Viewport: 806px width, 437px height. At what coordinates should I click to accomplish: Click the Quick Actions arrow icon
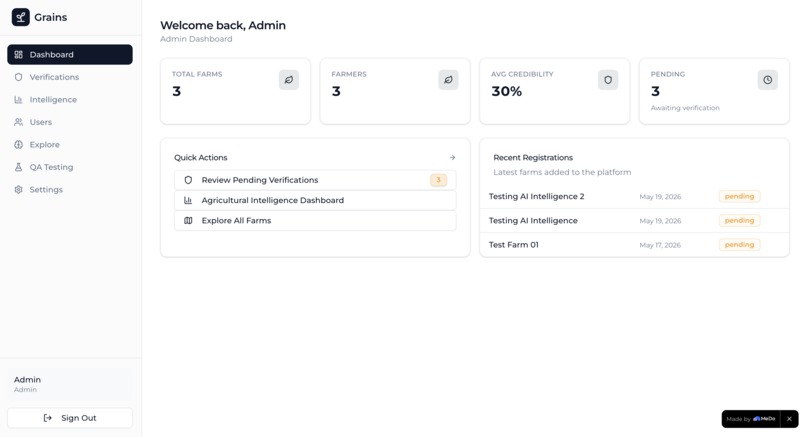click(x=452, y=157)
